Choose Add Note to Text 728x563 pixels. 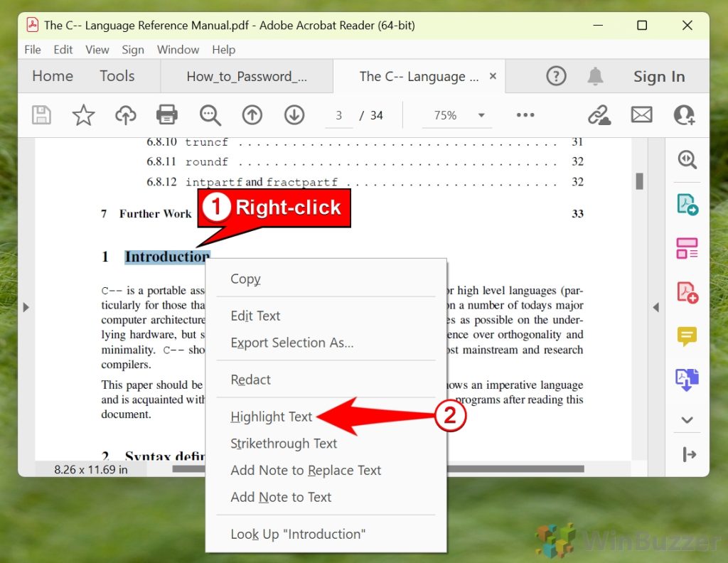tap(326, 497)
